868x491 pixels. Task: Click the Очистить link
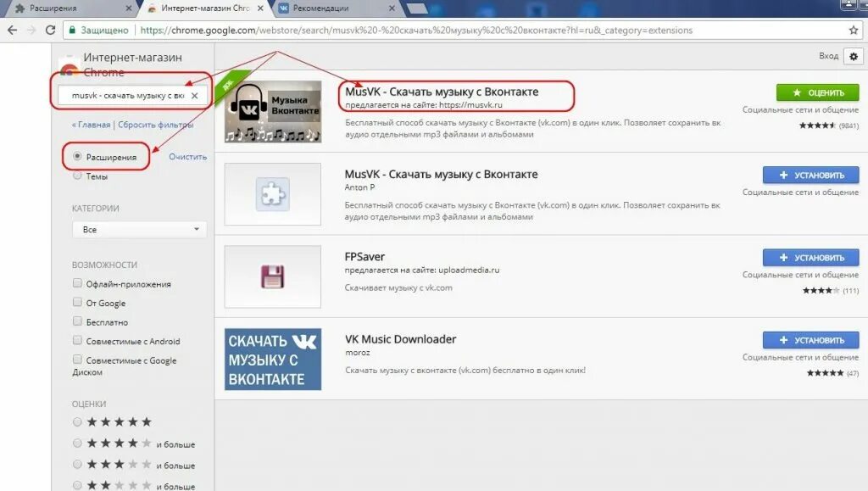187,157
